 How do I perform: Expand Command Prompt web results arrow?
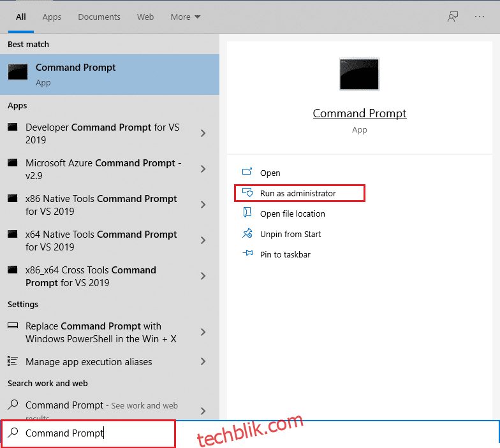click(x=203, y=411)
